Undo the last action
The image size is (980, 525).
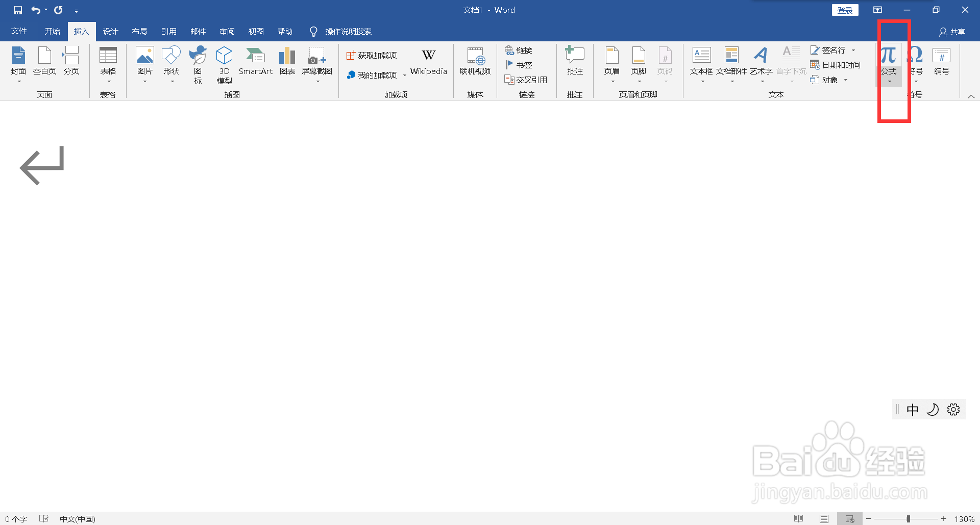click(x=35, y=10)
